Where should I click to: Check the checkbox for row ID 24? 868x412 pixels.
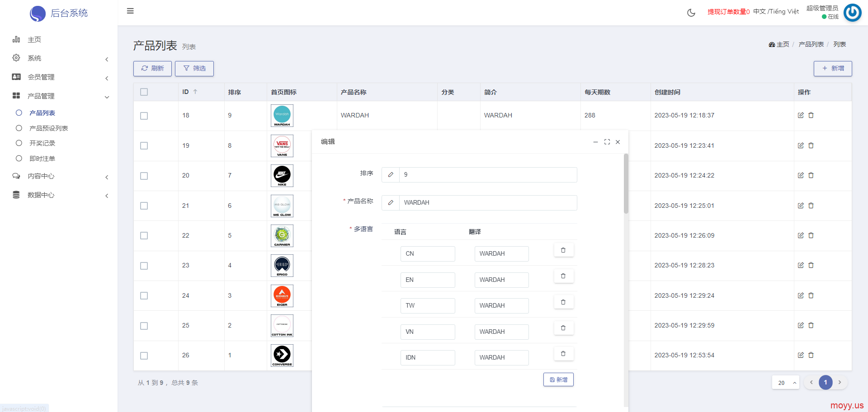click(144, 296)
